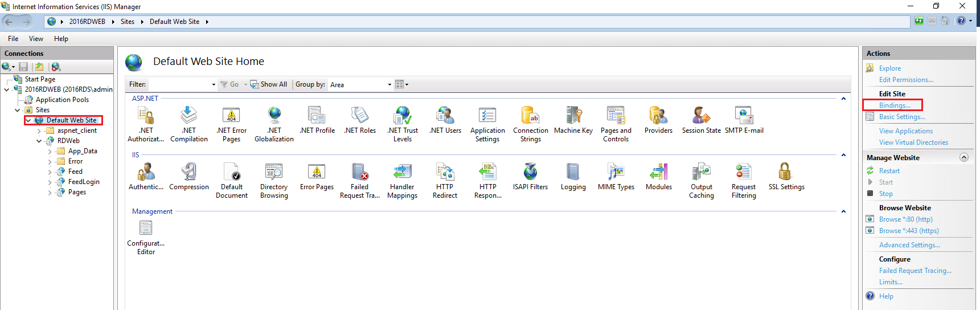This screenshot has height=310, width=980.
Task: Open the .NET Roles feature
Action: [360, 120]
